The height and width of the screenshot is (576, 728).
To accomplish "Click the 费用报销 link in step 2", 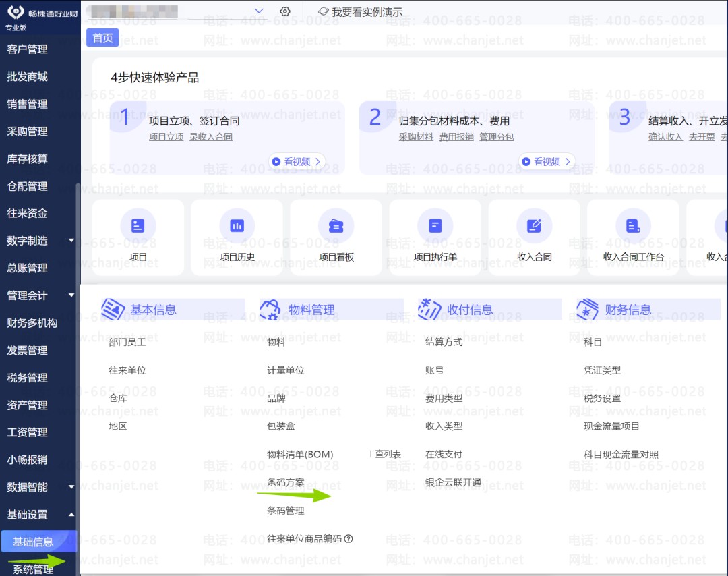I will pos(456,136).
